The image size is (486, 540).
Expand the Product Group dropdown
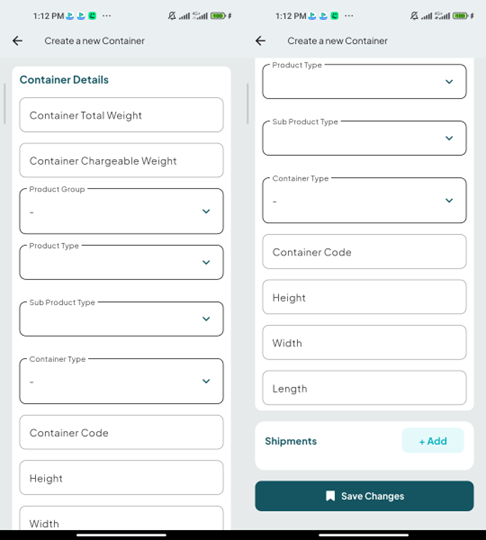point(121,211)
